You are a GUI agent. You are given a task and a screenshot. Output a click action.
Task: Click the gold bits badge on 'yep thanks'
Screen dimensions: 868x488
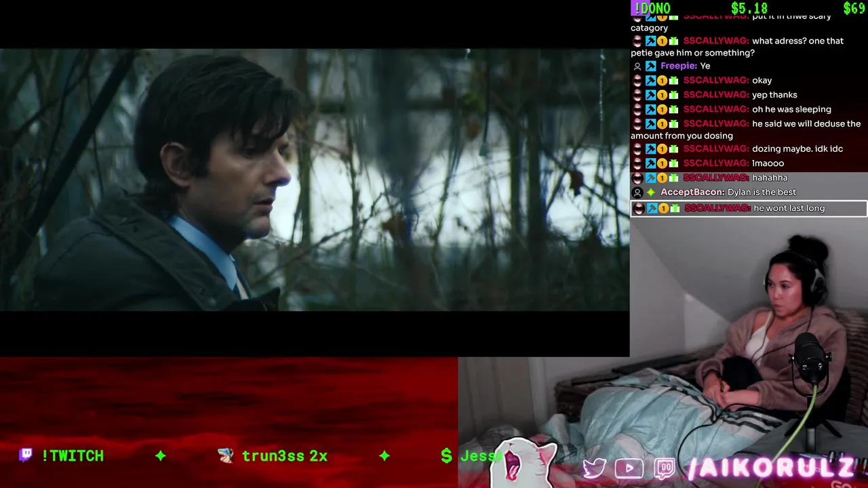pos(662,95)
